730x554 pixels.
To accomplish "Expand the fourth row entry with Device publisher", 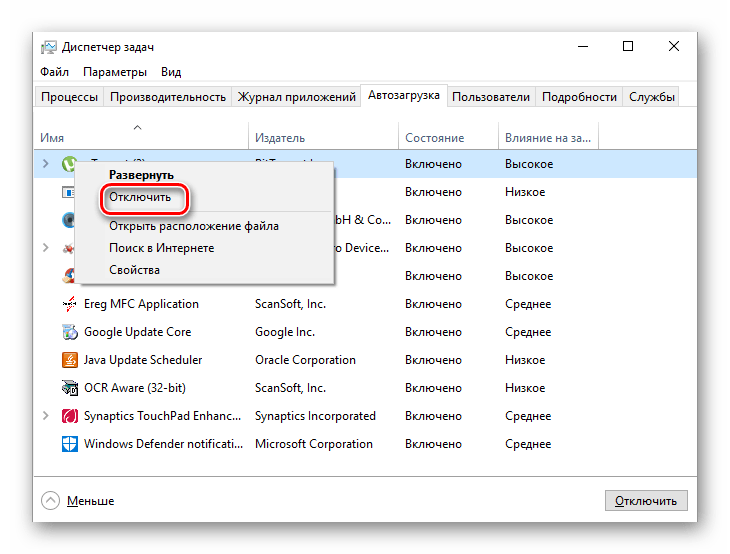I will (x=46, y=248).
